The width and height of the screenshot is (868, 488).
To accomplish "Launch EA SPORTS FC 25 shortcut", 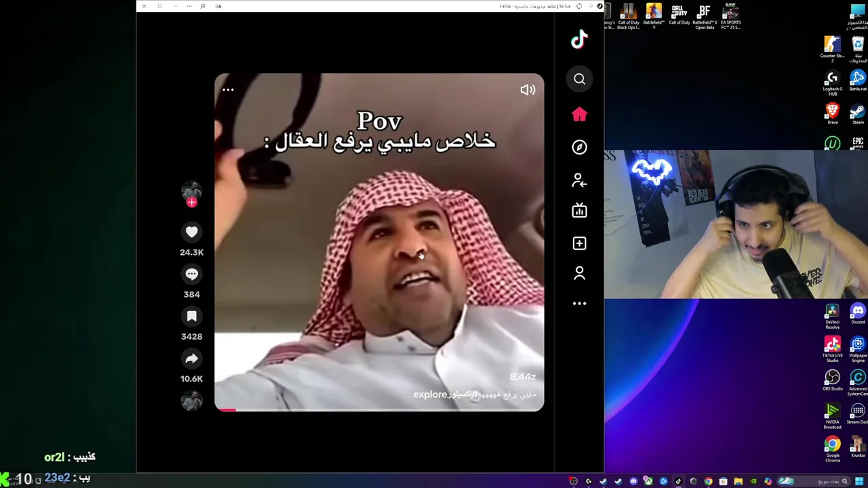I will coord(730,17).
